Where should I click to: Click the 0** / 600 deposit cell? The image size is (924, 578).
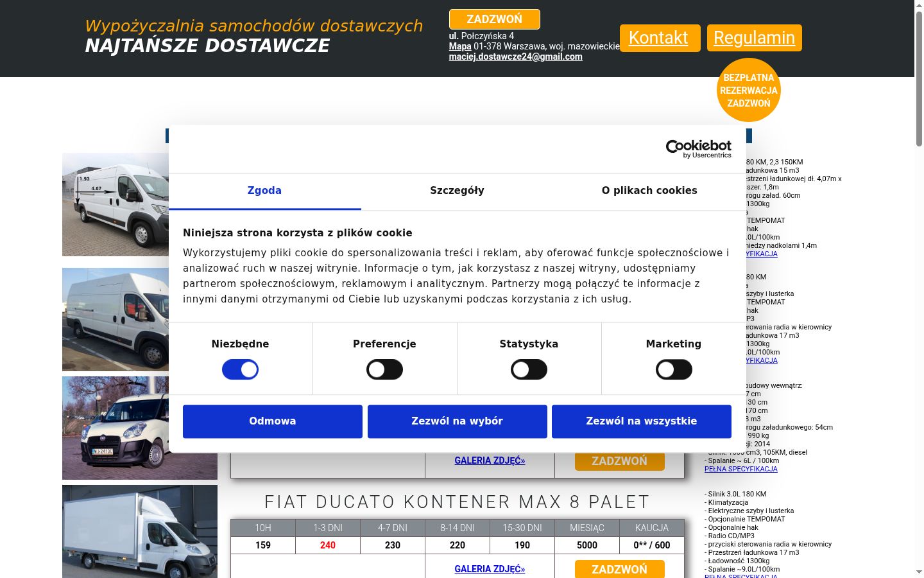(652, 545)
